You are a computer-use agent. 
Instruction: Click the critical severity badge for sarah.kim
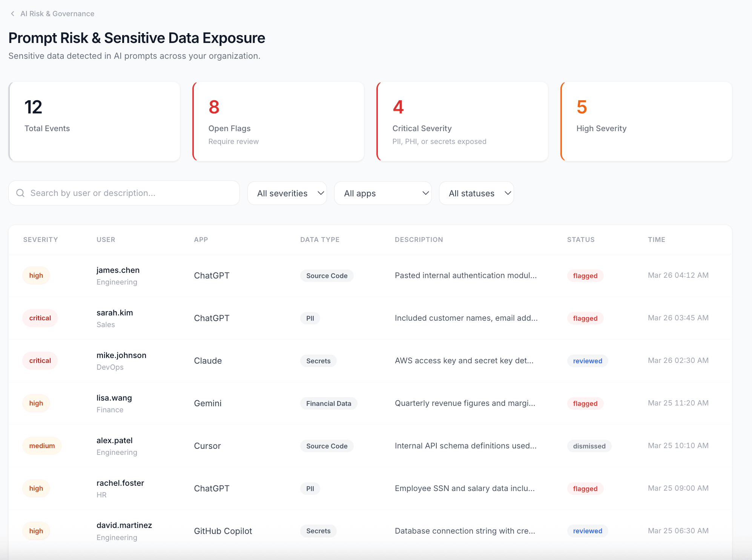[40, 318]
